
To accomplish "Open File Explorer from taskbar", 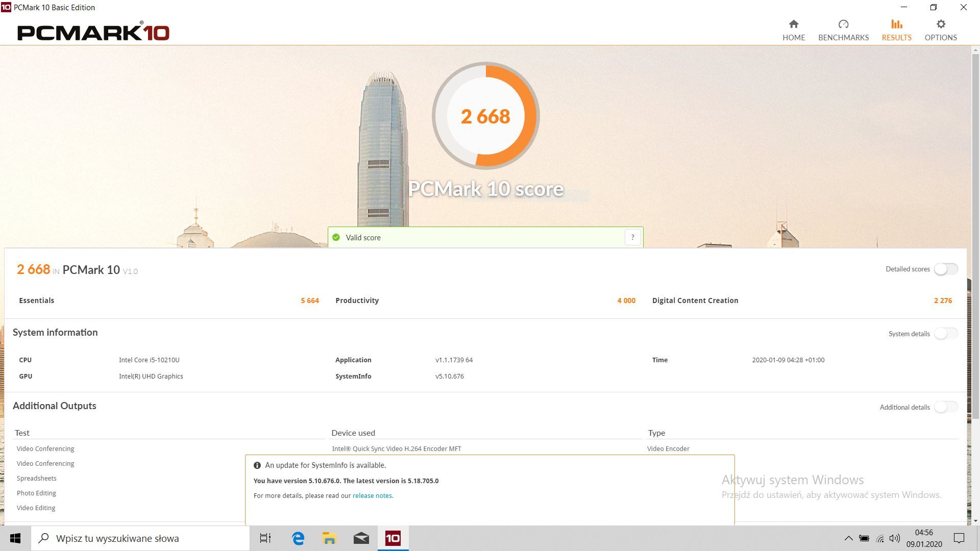I will point(329,538).
